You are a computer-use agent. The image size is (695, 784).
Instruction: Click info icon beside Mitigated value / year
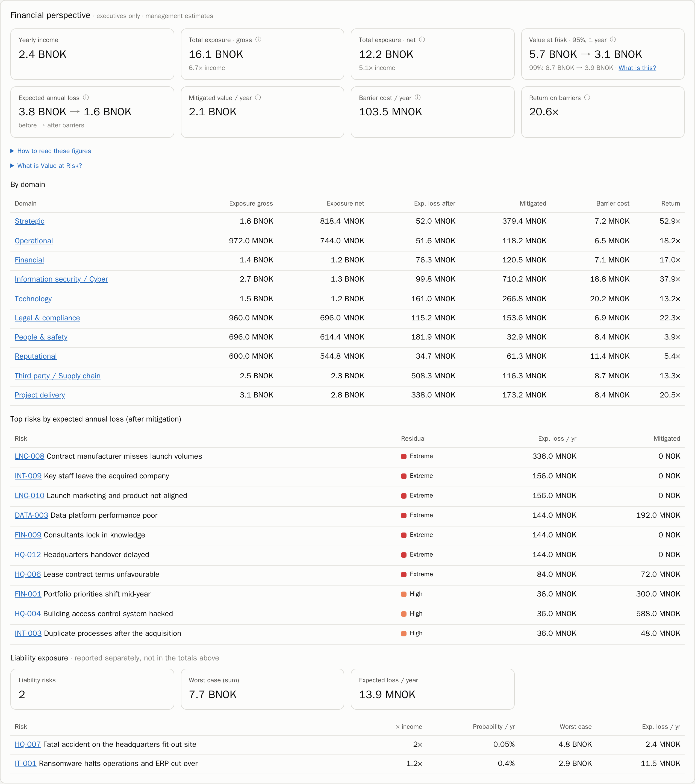pos(258,97)
